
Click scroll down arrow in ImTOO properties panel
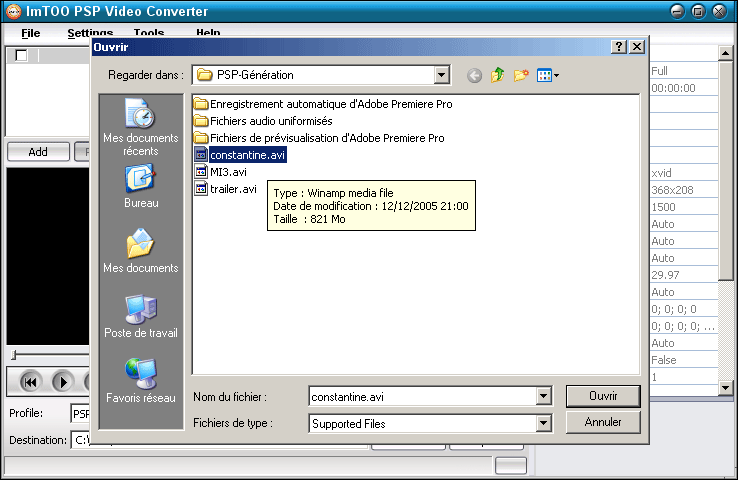click(725, 388)
